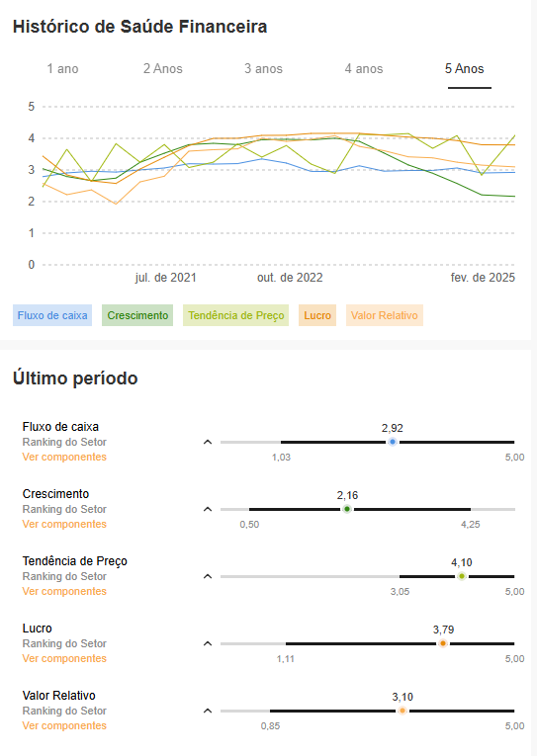This screenshot has width=537, height=756.
Task: Toggle the Lucro legend chip
Action: 317,315
